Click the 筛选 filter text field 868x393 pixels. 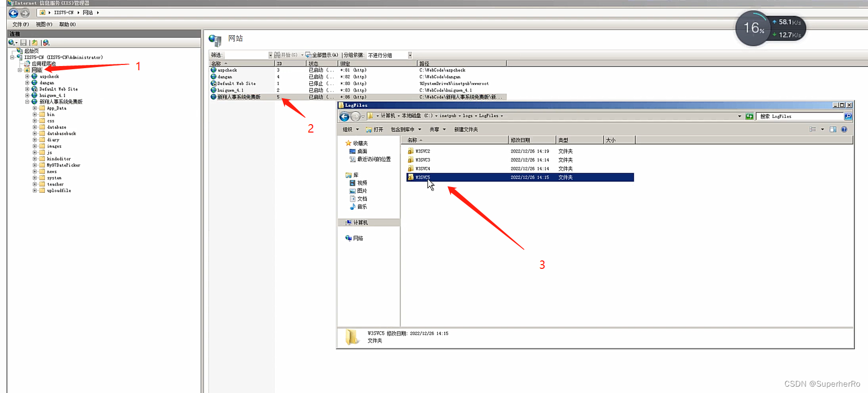[x=246, y=55]
